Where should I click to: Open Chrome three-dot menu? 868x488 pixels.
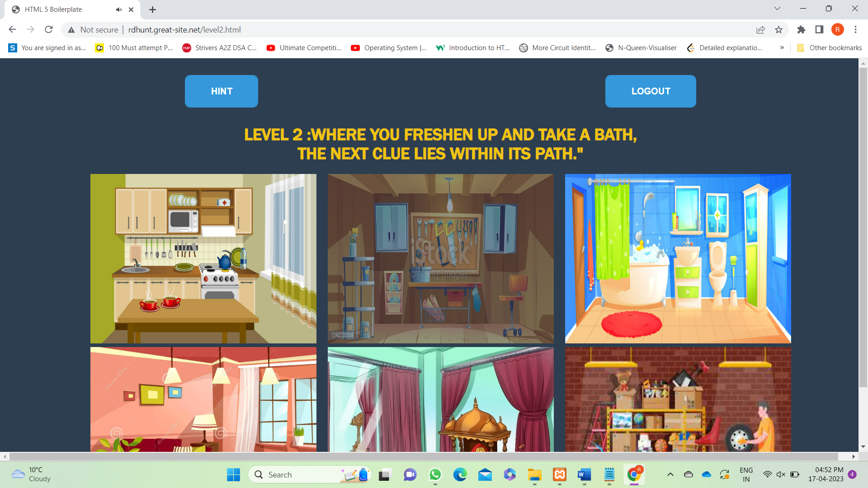coord(855,30)
